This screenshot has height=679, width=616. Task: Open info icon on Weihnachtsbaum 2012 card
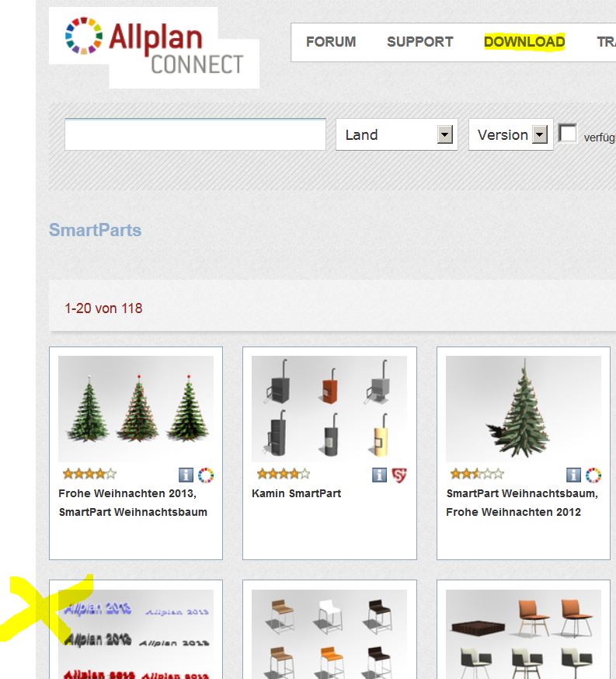[573, 475]
